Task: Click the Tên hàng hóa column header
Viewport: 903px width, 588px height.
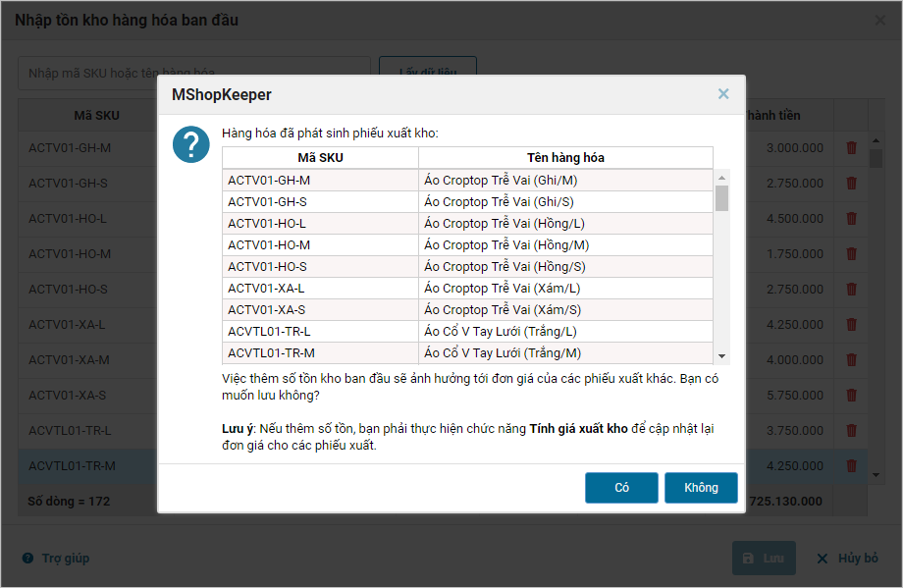Action: pyautogui.click(x=565, y=158)
